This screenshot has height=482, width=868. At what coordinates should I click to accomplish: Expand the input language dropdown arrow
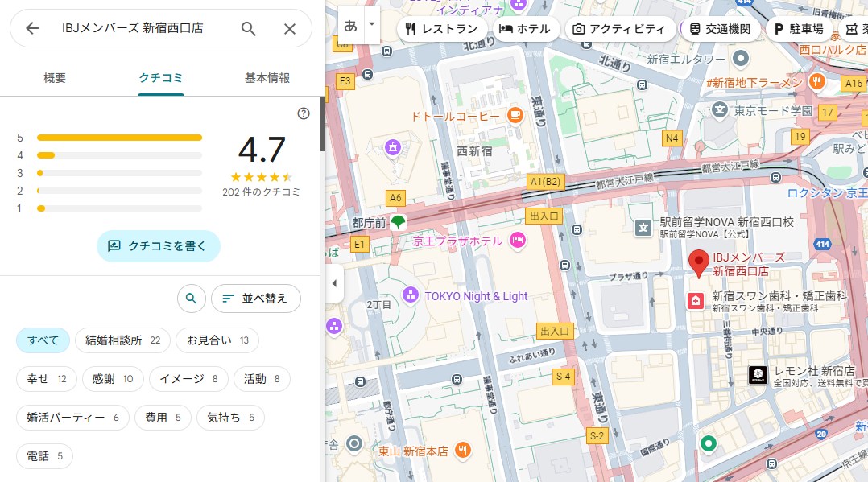[371, 24]
